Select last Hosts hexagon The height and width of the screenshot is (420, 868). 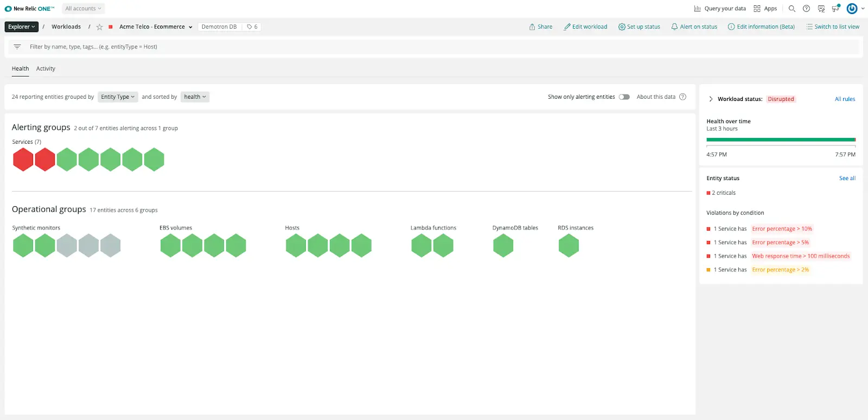pyautogui.click(x=361, y=245)
